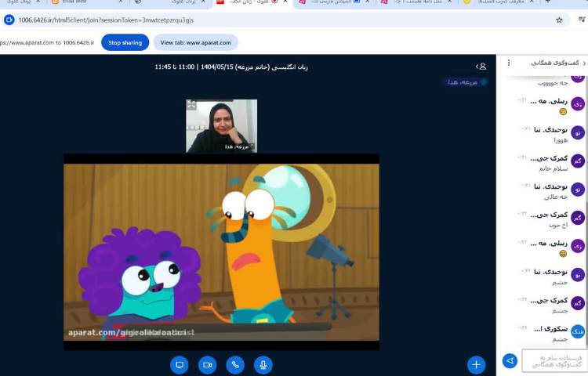Image resolution: width=588 pixels, height=376 pixels.
Task: Click the Stop sharing button
Action: (x=125, y=42)
